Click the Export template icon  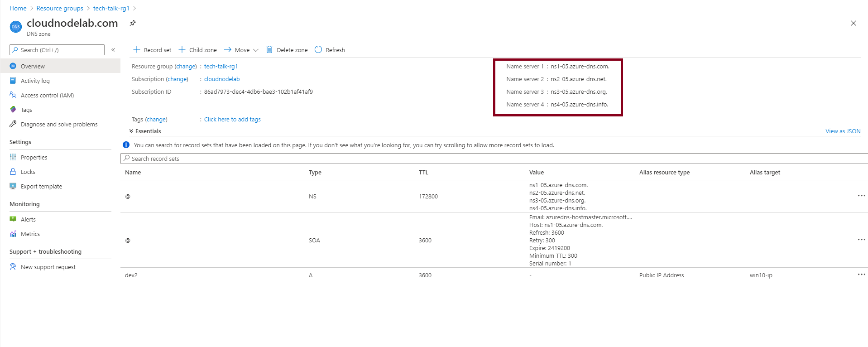[13, 186]
